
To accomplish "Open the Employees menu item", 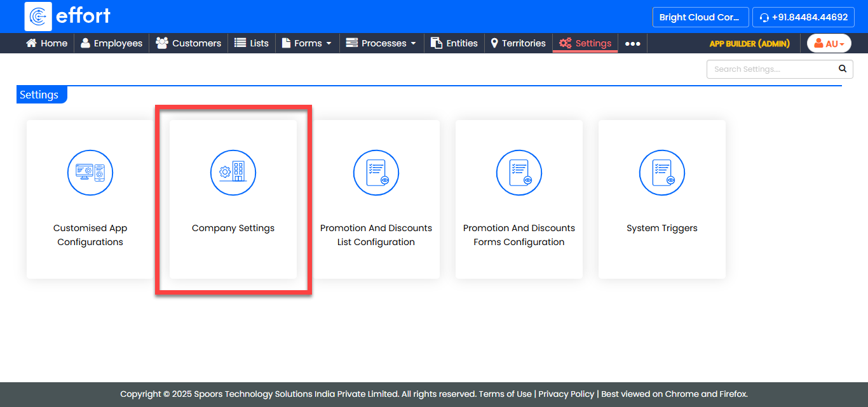I will [111, 43].
